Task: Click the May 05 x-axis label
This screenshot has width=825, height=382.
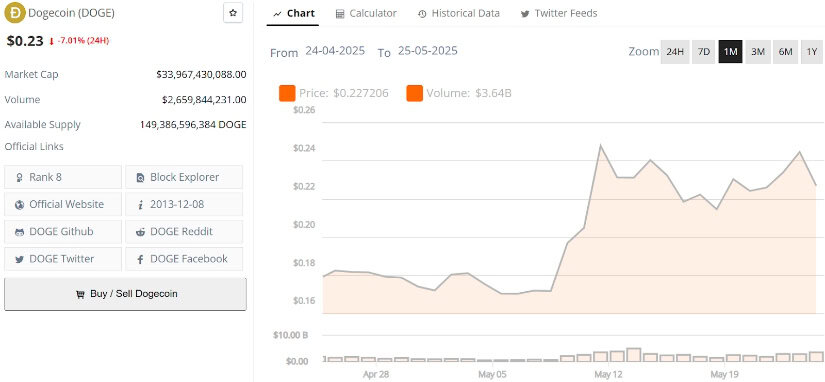Action: [492, 375]
